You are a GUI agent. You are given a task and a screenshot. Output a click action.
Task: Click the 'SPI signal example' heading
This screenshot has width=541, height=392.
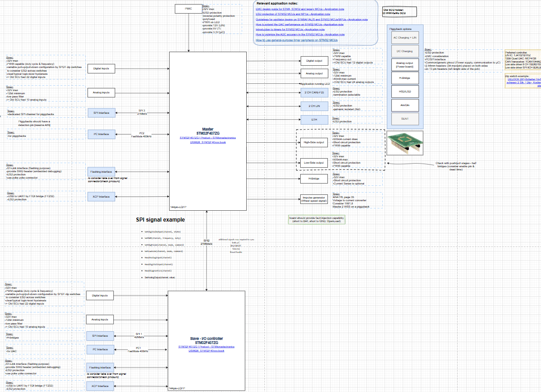coord(161,220)
